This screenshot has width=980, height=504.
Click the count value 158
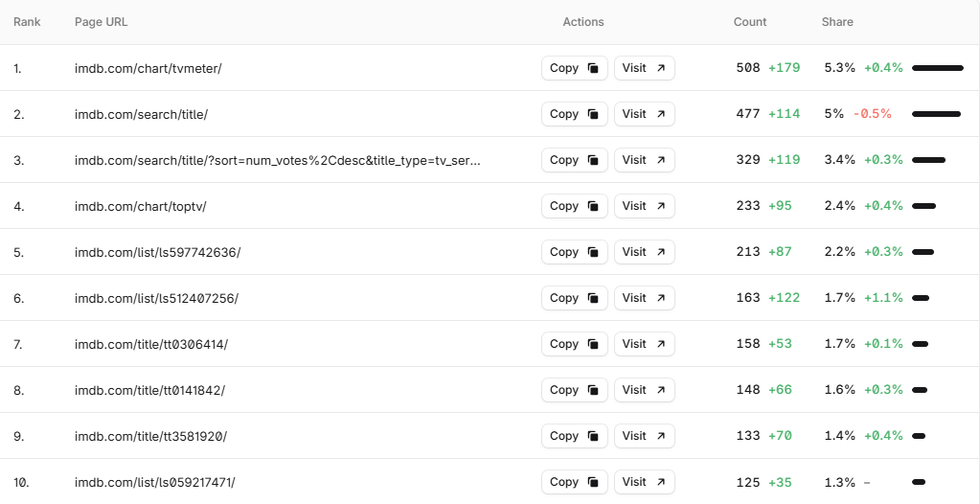(x=748, y=343)
